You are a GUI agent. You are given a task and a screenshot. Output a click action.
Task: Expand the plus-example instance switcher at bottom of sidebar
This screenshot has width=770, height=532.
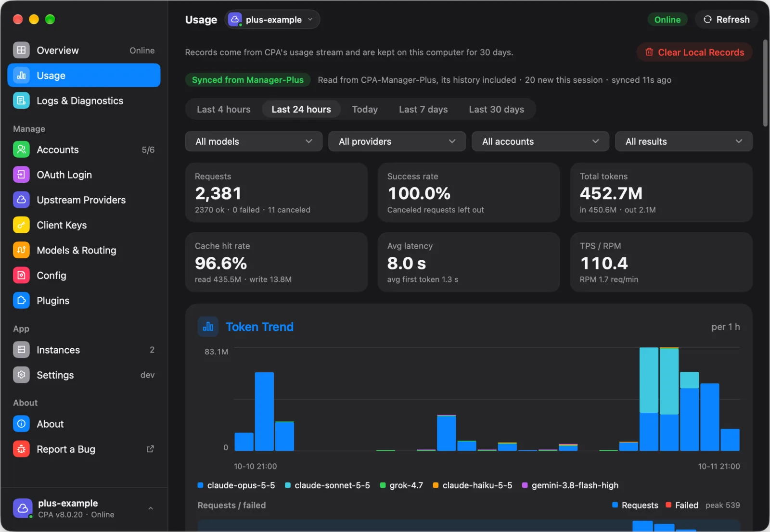pyautogui.click(x=84, y=508)
